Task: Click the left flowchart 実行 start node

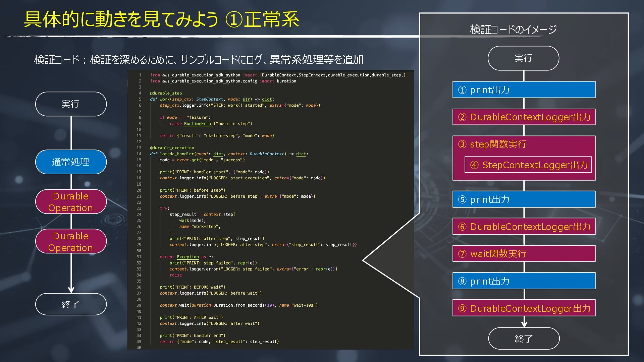Action: (71, 104)
